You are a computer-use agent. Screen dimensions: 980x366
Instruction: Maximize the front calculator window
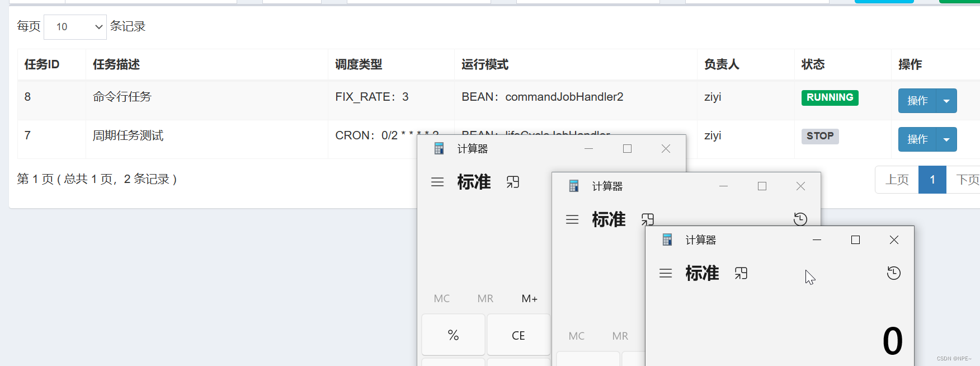coord(855,240)
